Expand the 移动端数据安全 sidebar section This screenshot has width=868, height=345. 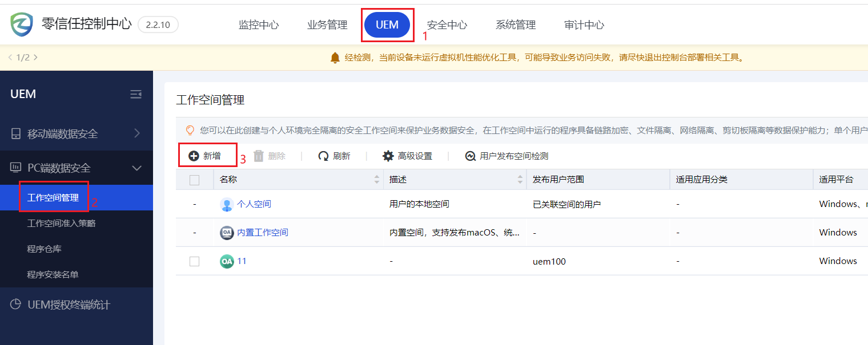[136, 133]
